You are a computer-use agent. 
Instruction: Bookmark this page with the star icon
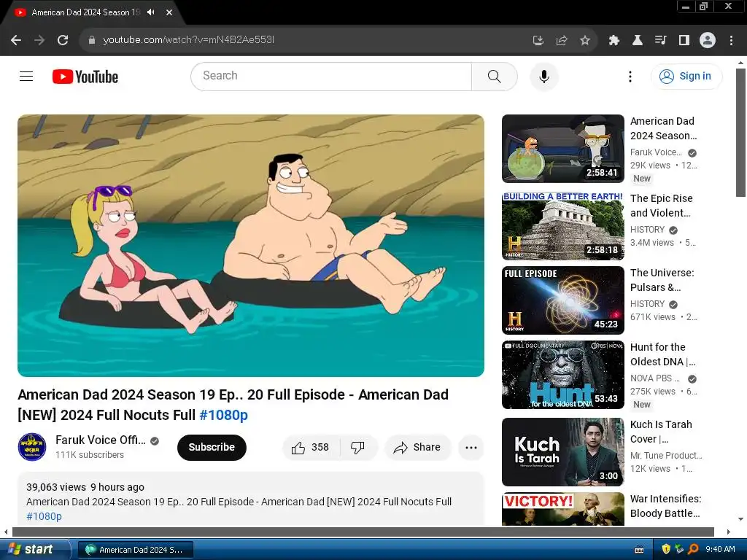pyautogui.click(x=585, y=41)
